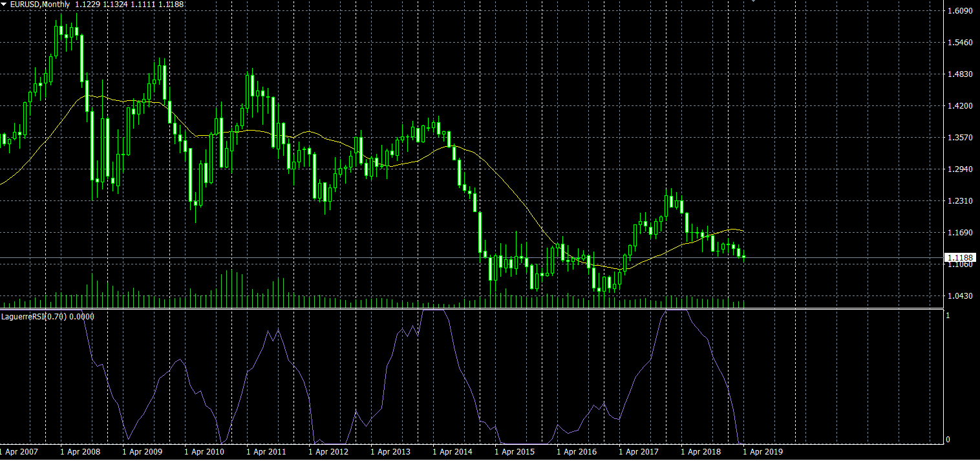The height and width of the screenshot is (461, 980).
Task: Click the 1 Apr 2015 date label
Action: click(515, 452)
